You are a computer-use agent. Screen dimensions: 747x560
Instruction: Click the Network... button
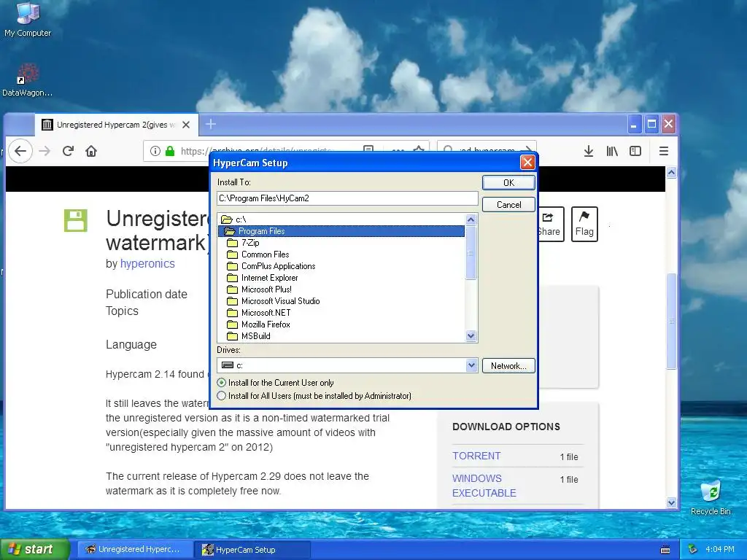tap(508, 366)
